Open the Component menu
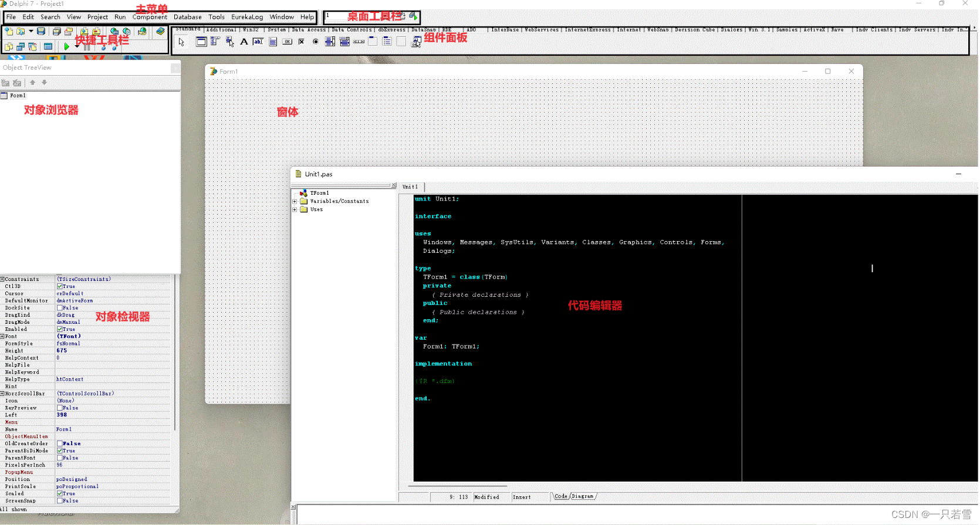Viewport: 980px width, 525px height. coord(150,17)
